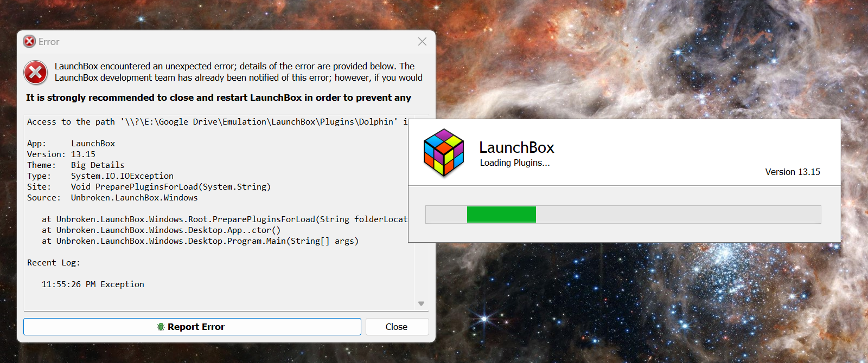Click the small red error icon in title bar

[x=29, y=41]
